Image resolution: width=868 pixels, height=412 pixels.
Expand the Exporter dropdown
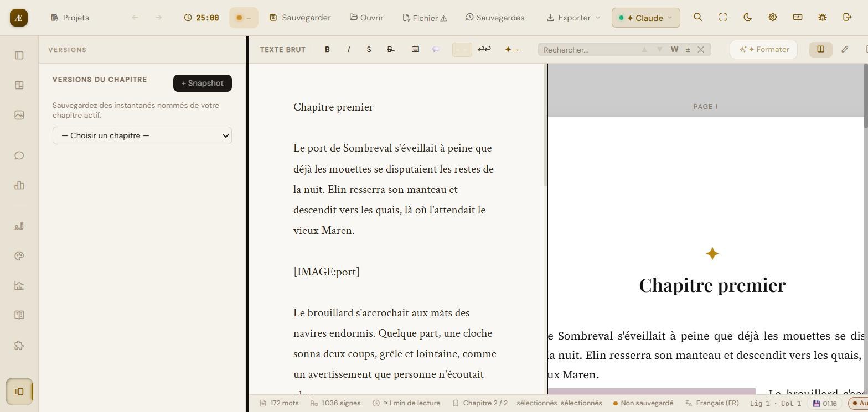click(573, 18)
